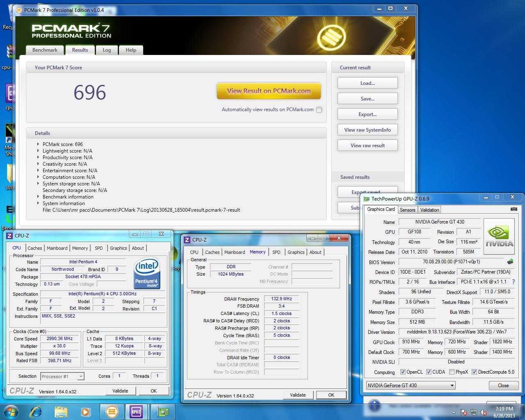Open Windows Media Player from taskbar
The image size is (525, 420).
pos(85,411)
